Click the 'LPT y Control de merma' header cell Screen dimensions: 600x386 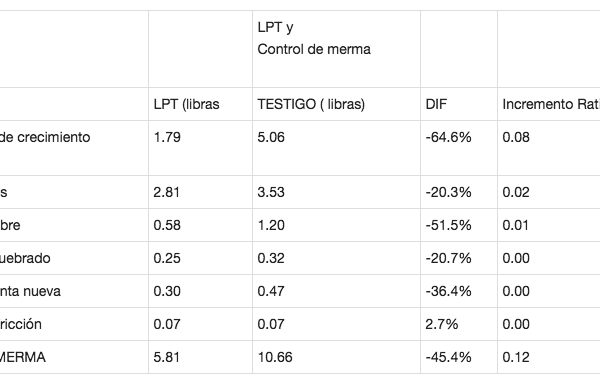[336, 49]
